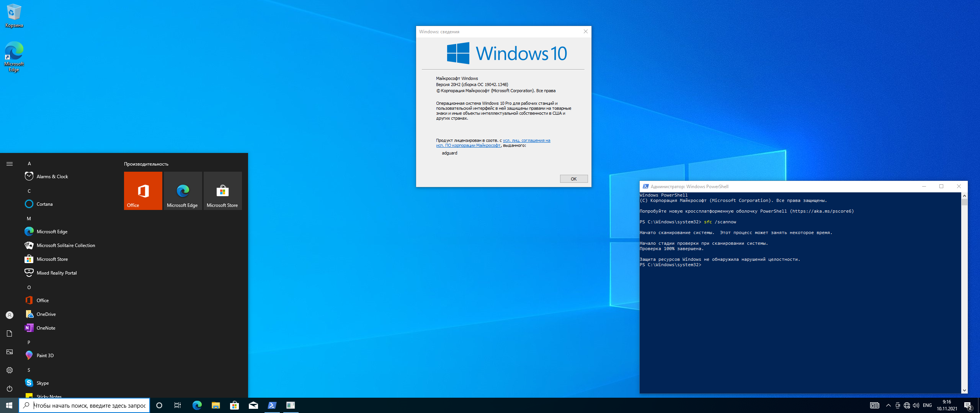This screenshot has height=413, width=980.
Task: Click OK in the Windows: сведения dialog
Action: click(574, 179)
